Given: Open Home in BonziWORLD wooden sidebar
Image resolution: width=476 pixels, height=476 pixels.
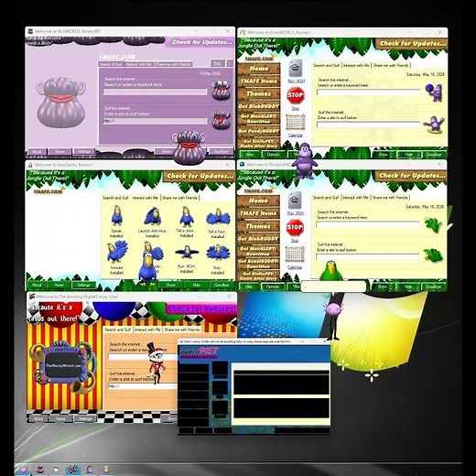Looking at the screenshot, I should click(x=259, y=69).
